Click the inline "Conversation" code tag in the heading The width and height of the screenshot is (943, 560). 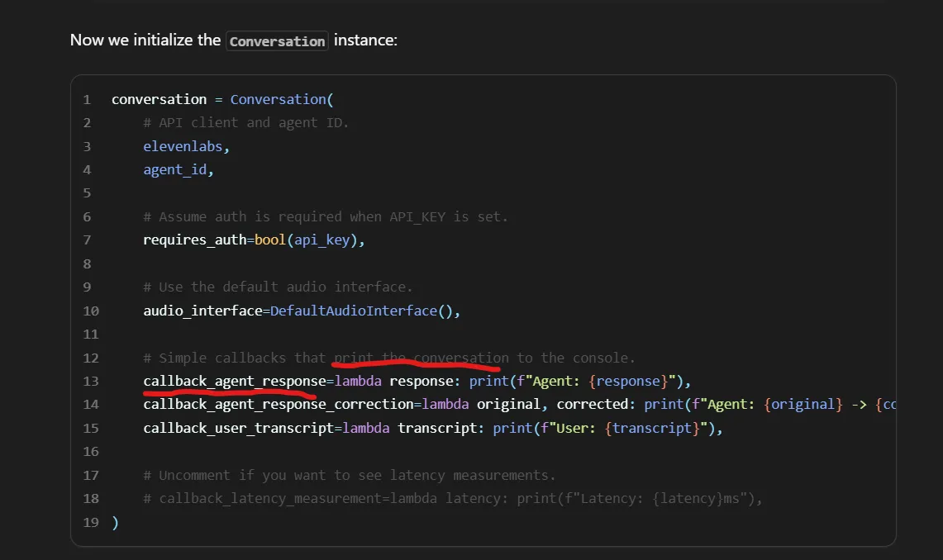pos(277,40)
